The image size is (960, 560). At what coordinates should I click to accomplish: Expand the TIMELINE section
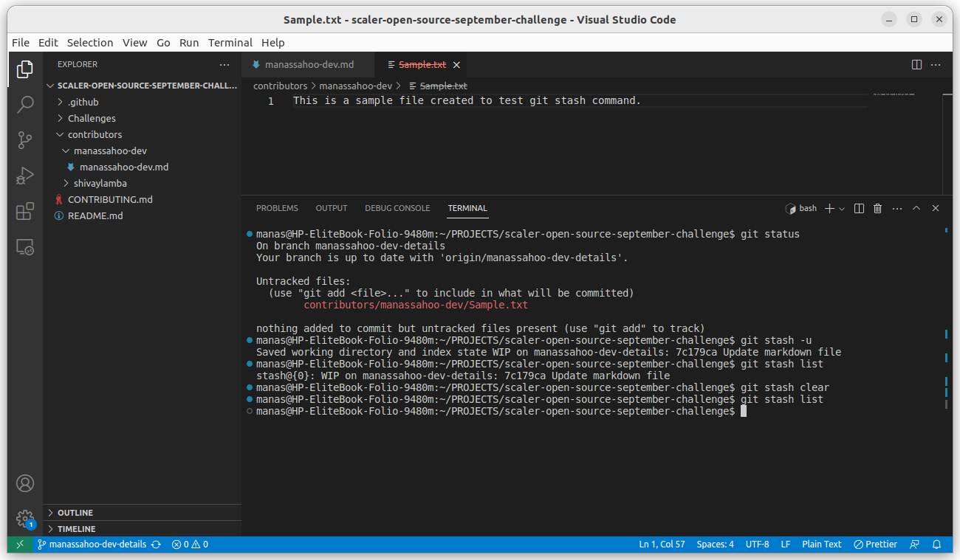coord(77,528)
